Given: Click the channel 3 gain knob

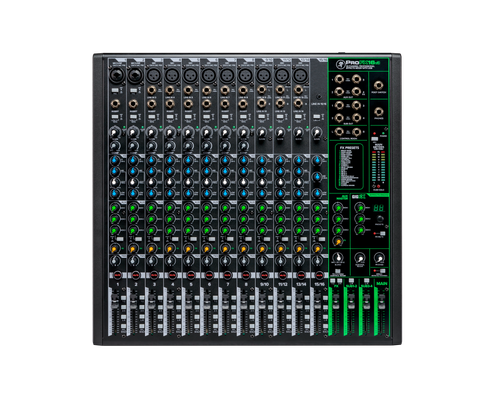Looking at the screenshot, I should [x=152, y=133].
